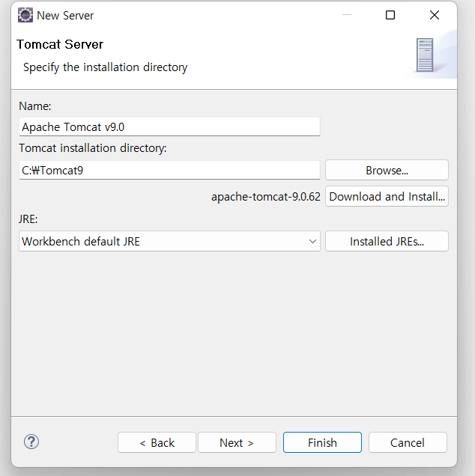The image size is (475, 476).
Task: Focus the Tomcat installation directory field
Action: click(x=169, y=170)
